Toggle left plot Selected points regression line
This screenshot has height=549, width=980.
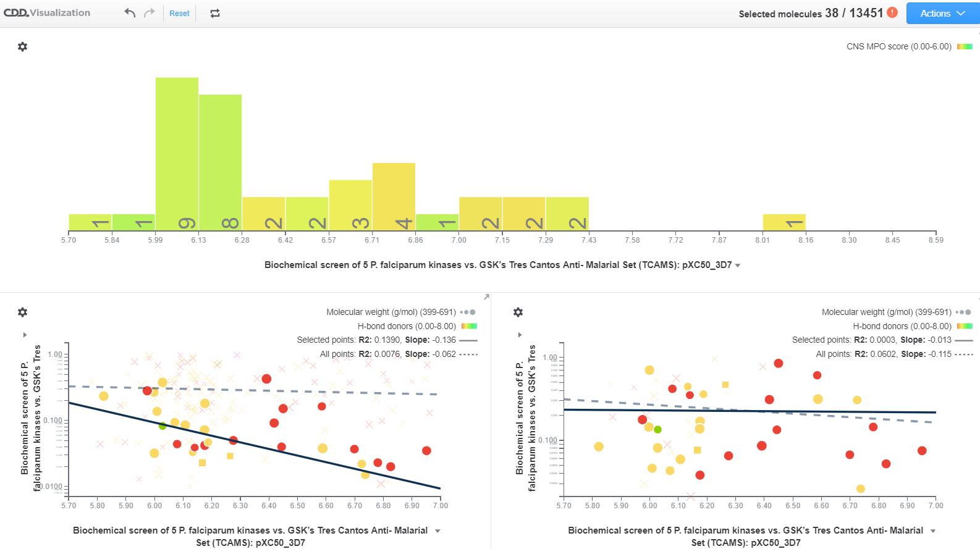point(469,340)
